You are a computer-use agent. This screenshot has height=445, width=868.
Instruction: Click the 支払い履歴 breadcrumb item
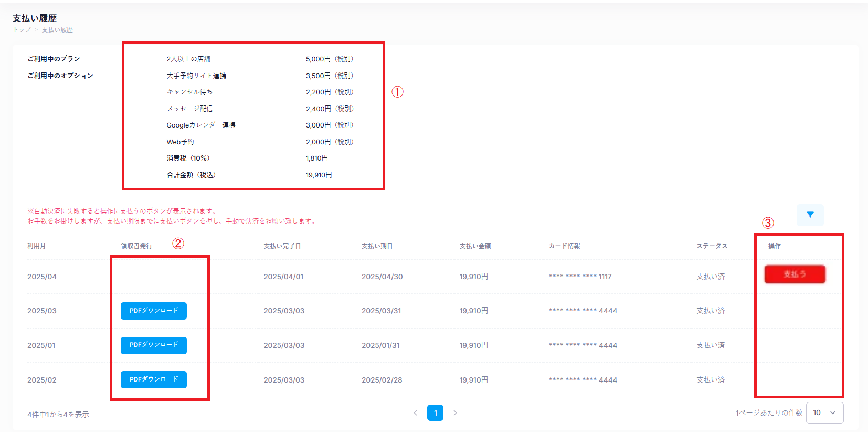pos(57,30)
